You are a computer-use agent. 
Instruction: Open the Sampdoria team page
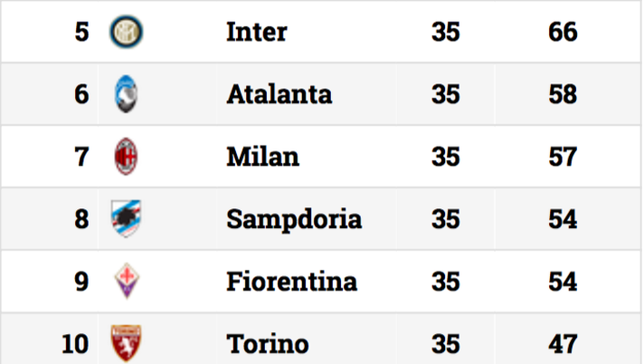click(x=294, y=219)
